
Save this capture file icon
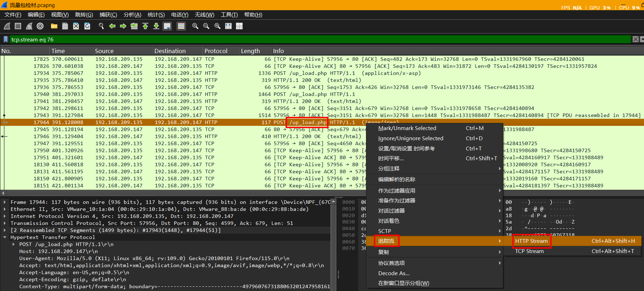pyautogui.click(x=65, y=26)
